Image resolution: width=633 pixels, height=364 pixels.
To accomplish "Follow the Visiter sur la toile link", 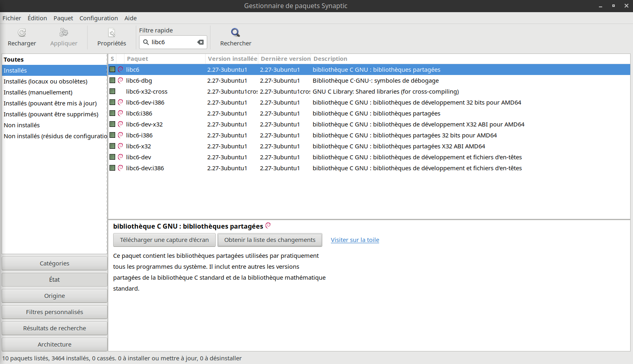I will coord(355,240).
